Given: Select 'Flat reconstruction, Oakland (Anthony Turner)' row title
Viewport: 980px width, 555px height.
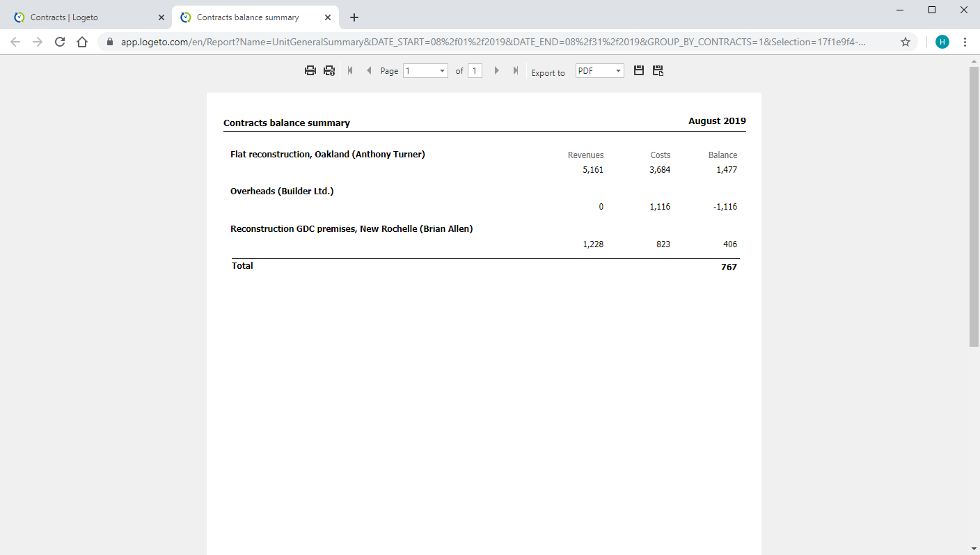Looking at the screenshot, I should [328, 155].
